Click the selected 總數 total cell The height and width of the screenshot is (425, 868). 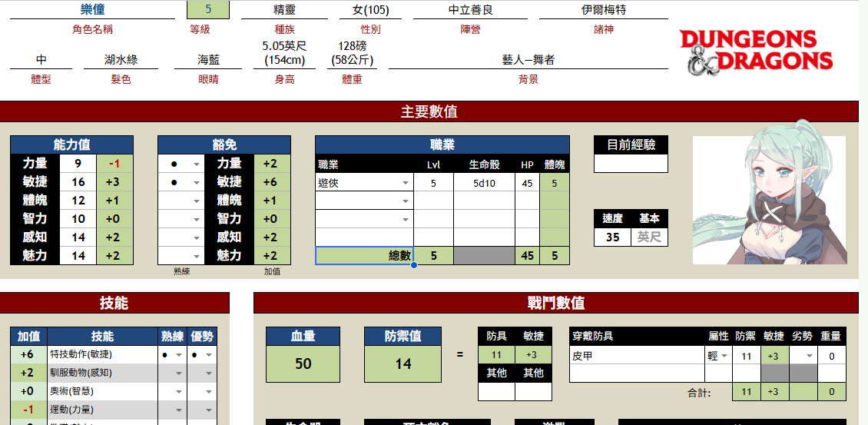point(364,255)
